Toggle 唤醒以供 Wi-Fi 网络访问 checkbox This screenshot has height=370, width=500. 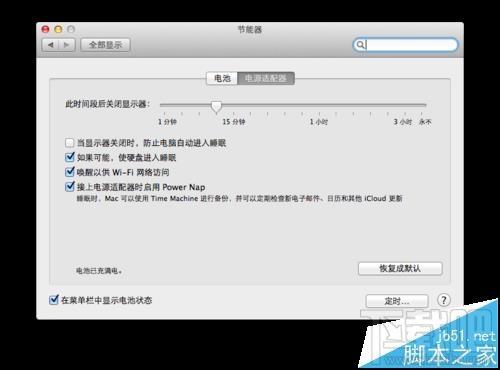(x=70, y=172)
